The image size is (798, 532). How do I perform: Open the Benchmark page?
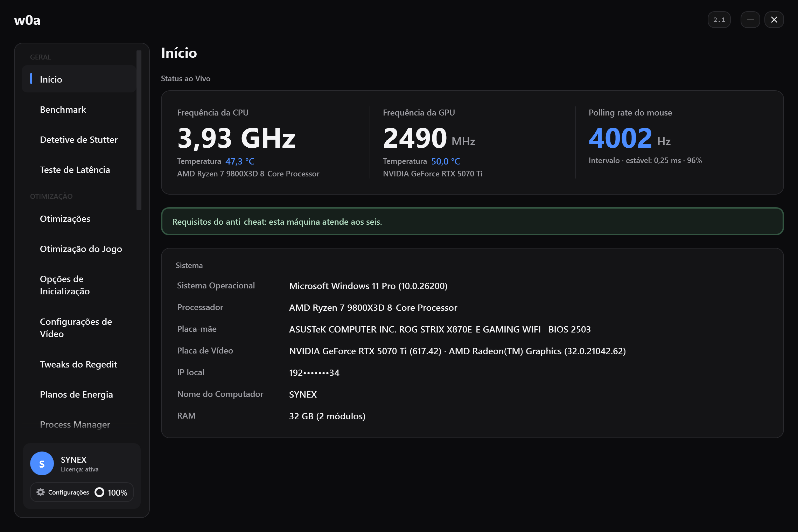pyautogui.click(x=79, y=110)
